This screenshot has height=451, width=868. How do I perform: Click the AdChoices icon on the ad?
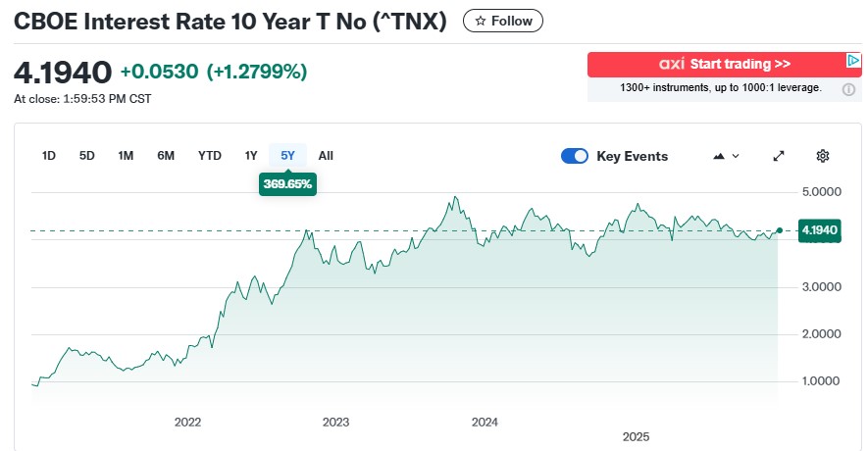pyautogui.click(x=852, y=61)
